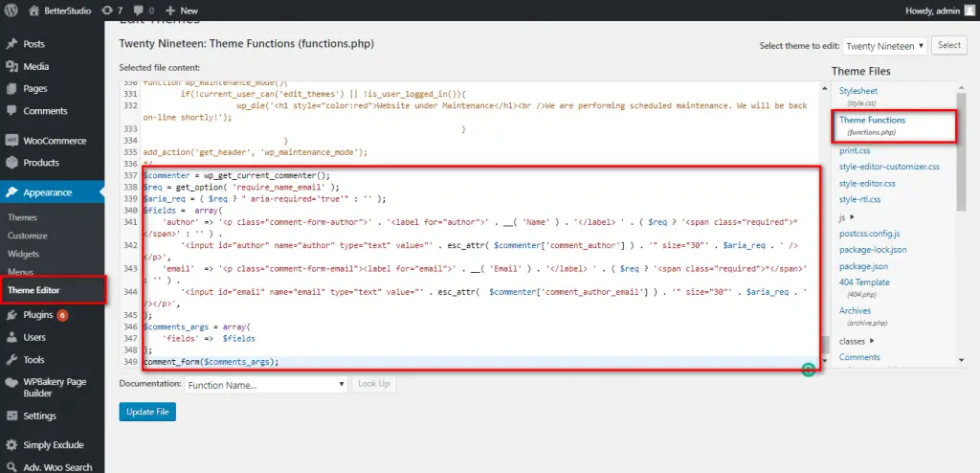Open the Comments template file link

[859, 357]
